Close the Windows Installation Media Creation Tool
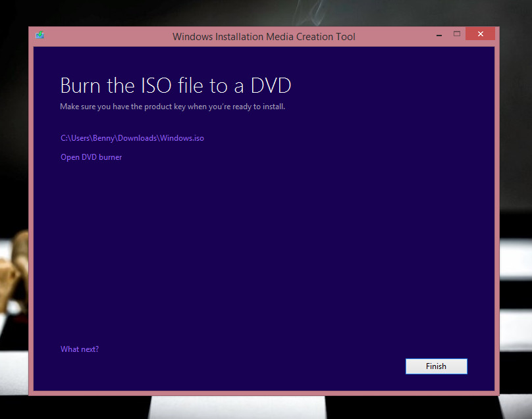 coord(480,34)
